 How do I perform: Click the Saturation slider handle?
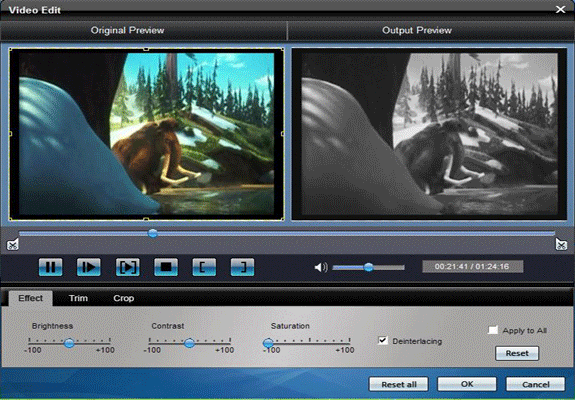tap(268, 343)
